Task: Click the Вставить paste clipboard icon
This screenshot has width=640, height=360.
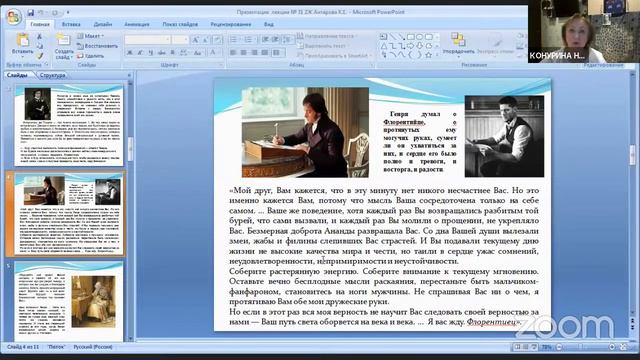Action: (x=22, y=40)
